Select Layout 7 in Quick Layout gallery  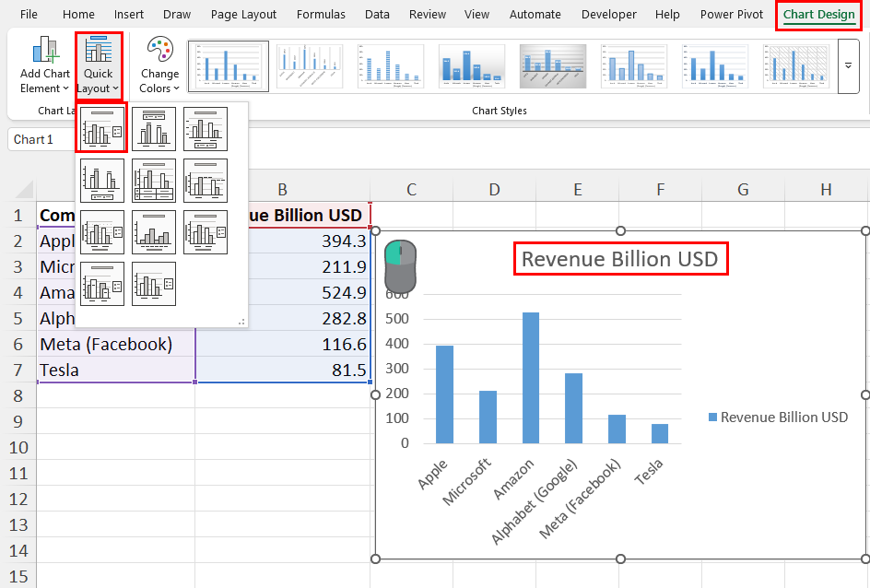pos(102,232)
